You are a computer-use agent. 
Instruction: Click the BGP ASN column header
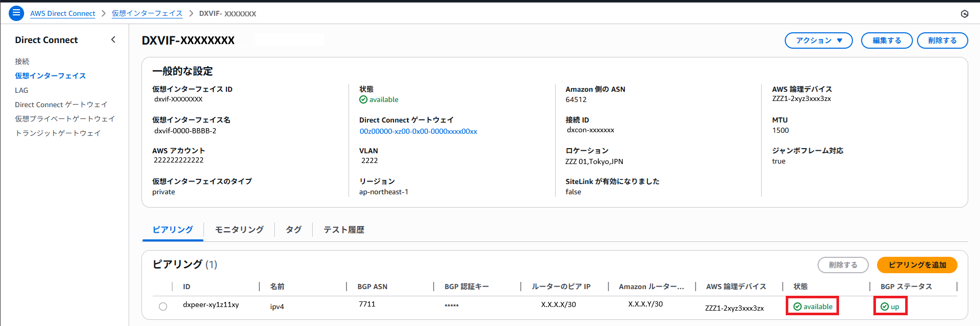coord(373,287)
